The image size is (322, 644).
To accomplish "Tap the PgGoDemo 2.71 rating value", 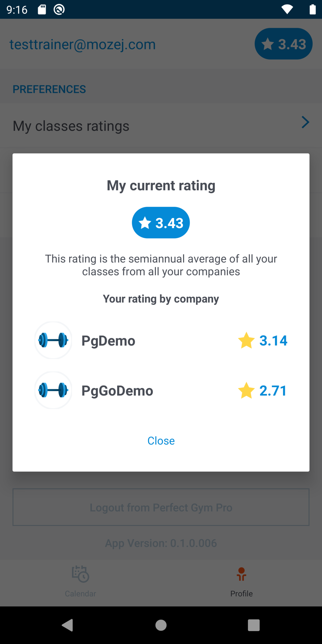I will 273,391.
